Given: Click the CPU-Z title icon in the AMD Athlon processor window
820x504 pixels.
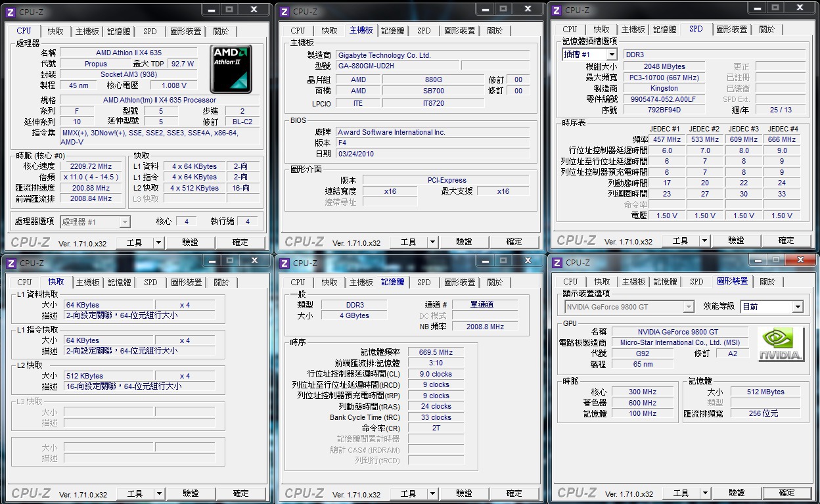Looking at the screenshot, I should pyautogui.click(x=10, y=11).
